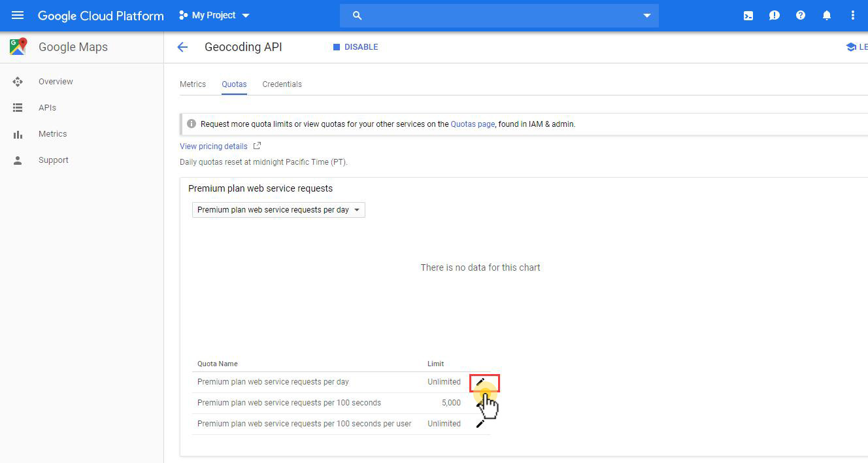Click the search magnifier icon
This screenshot has height=463, width=868.
[357, 16]
